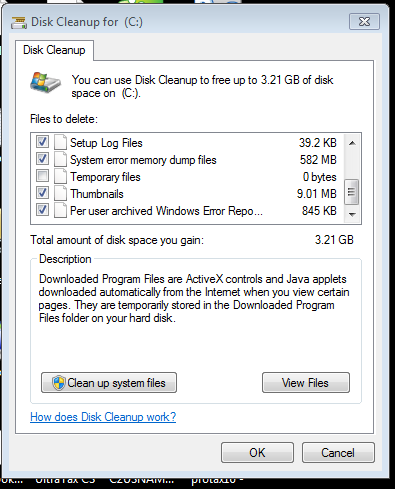Screen dimensions: 395x489
Task: Click the file icon next to Thumbnails
Action: tap(60, 193)
